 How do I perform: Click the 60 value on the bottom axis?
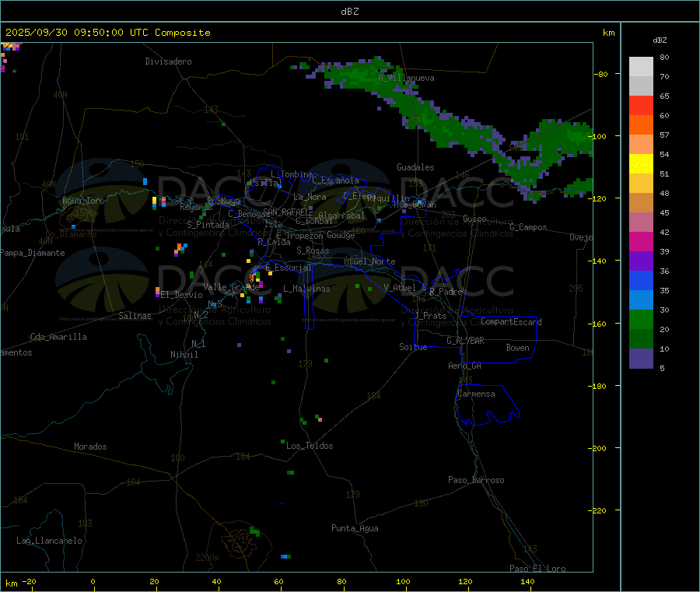click(x=278, y=581)
